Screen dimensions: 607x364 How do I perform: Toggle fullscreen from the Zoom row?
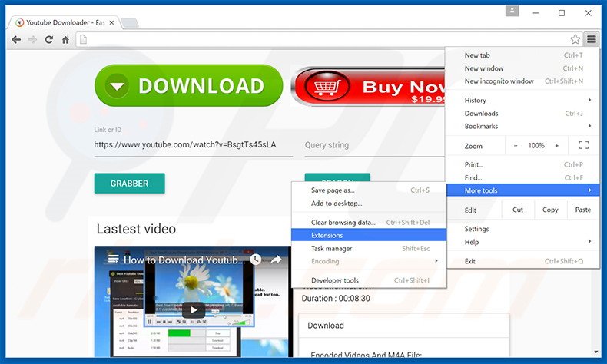(584, 145)
